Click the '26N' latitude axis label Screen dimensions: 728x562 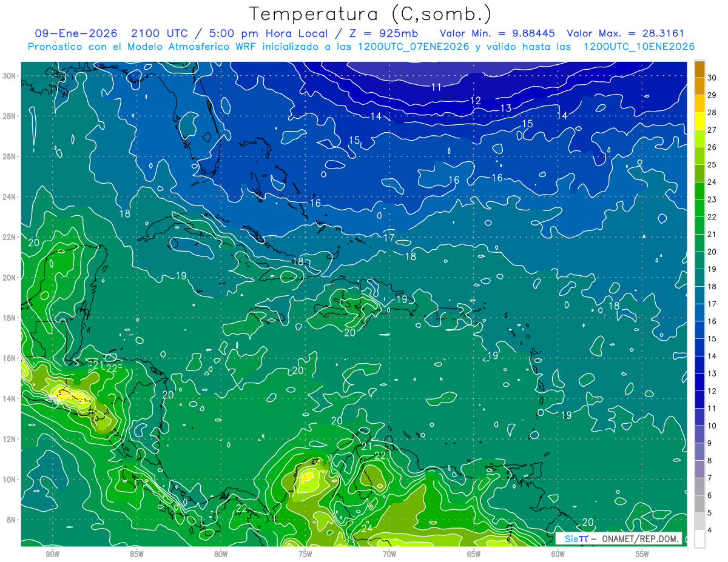[8, 156]
